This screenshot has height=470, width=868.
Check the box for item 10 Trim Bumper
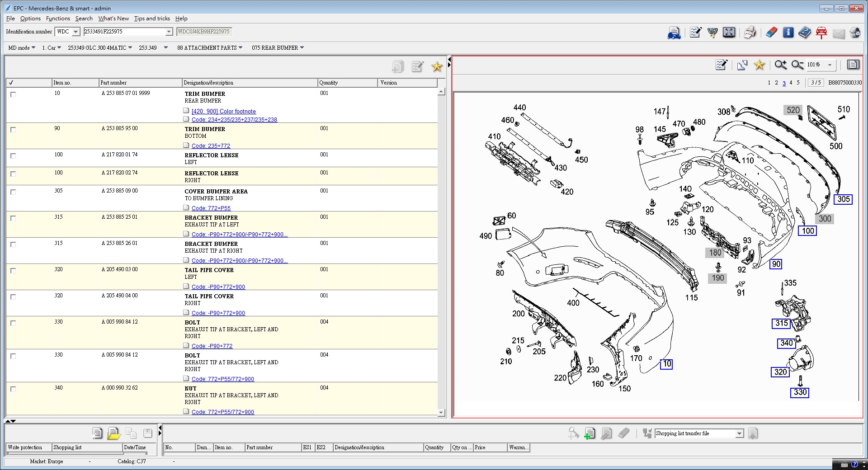pos(13,94)
